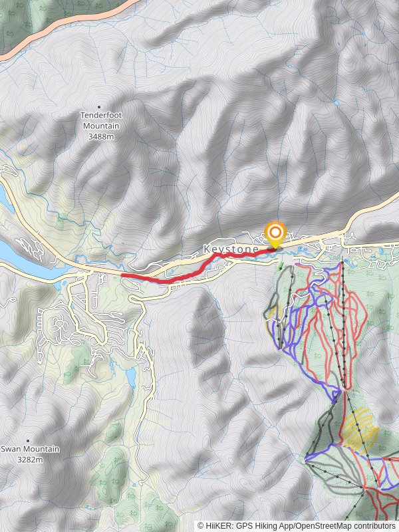This screenshot has height=532, width=399.
Task: Click the orange location pin marker
Action: [275, 235]
